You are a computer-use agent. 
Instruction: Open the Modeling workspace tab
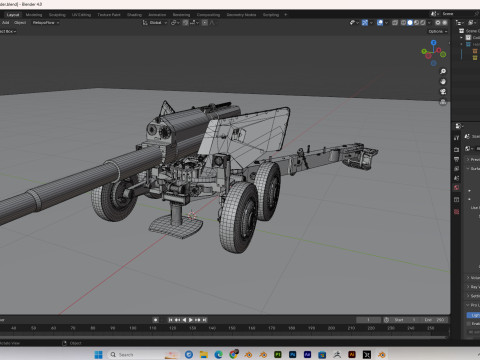point(34,15)
